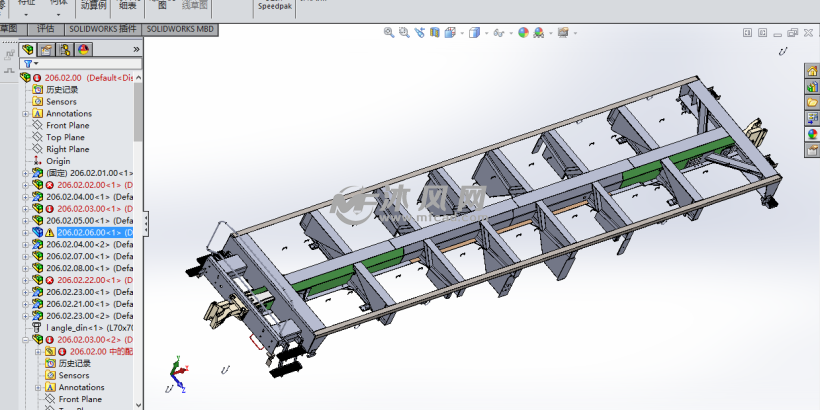
Task: Select the Front Plane under 206.02.00 root
Action: click(67, 126)
